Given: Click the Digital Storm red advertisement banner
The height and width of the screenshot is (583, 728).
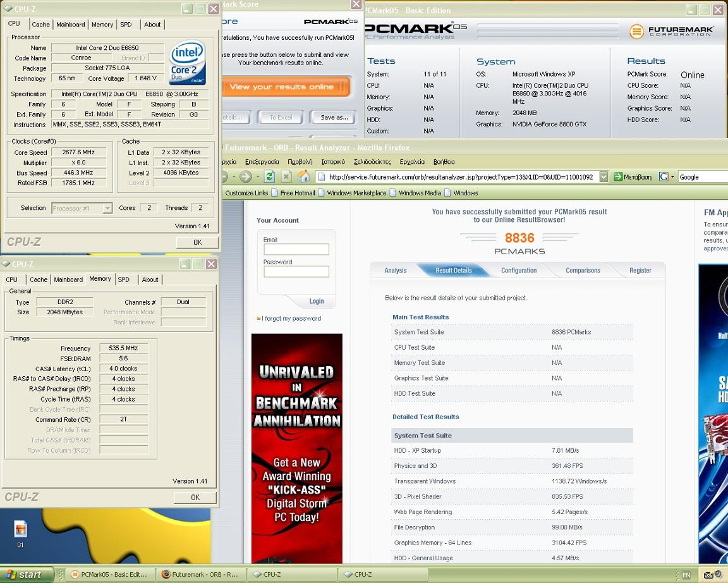Looking at the screenshot, I should click(x=296, y=449).
